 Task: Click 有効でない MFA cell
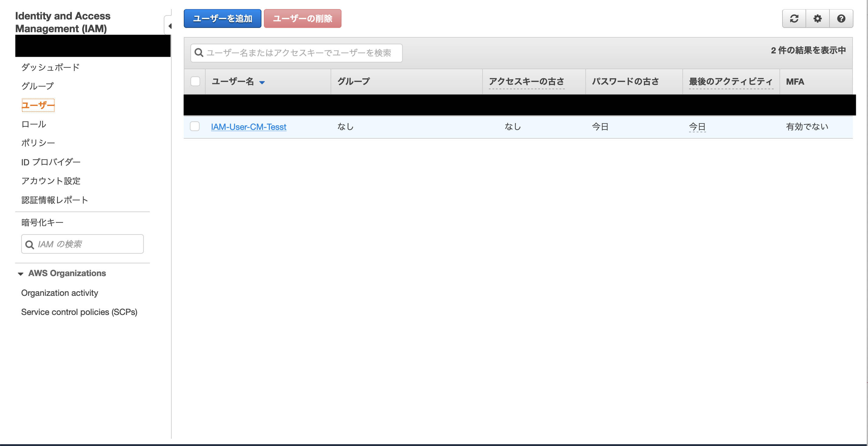tap(807, 127)
